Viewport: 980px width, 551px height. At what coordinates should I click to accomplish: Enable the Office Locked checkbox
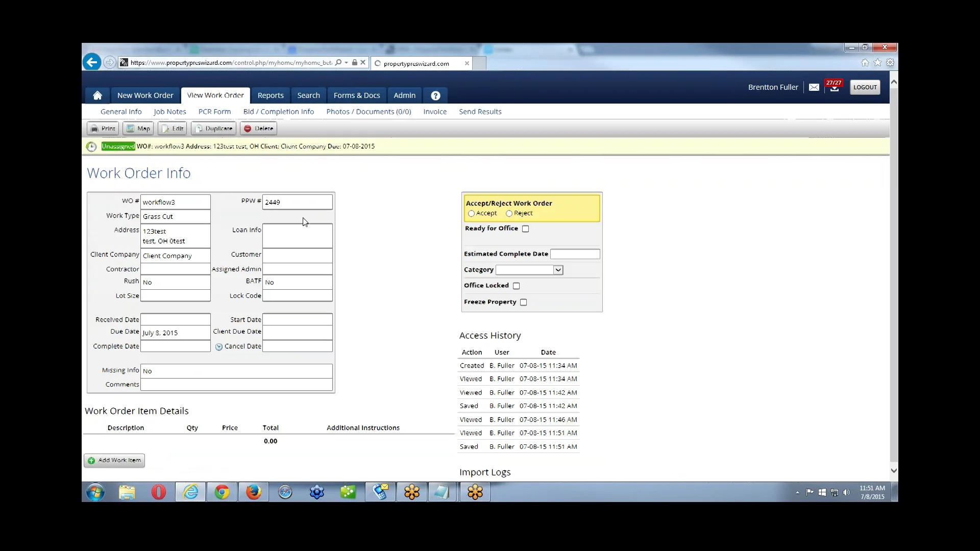pos(517,286)
